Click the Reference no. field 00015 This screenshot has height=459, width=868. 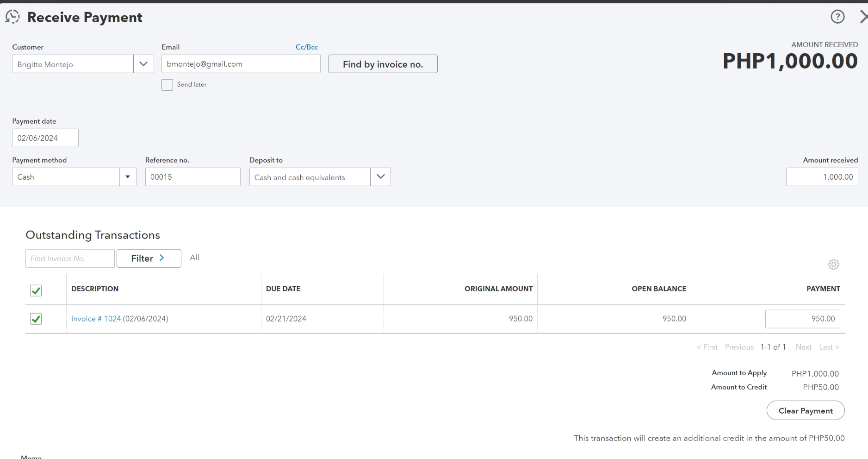click(x=192, y=177)
